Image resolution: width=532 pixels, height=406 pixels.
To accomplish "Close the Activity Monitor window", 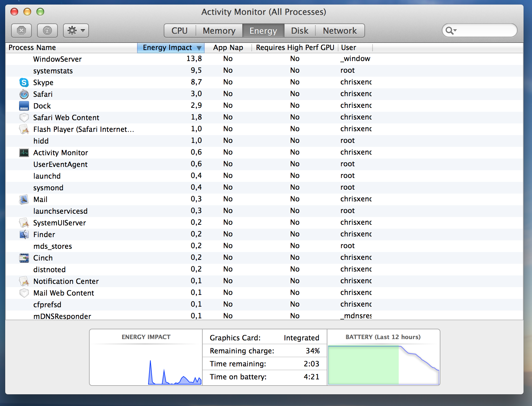I will [x=14, y=12].
